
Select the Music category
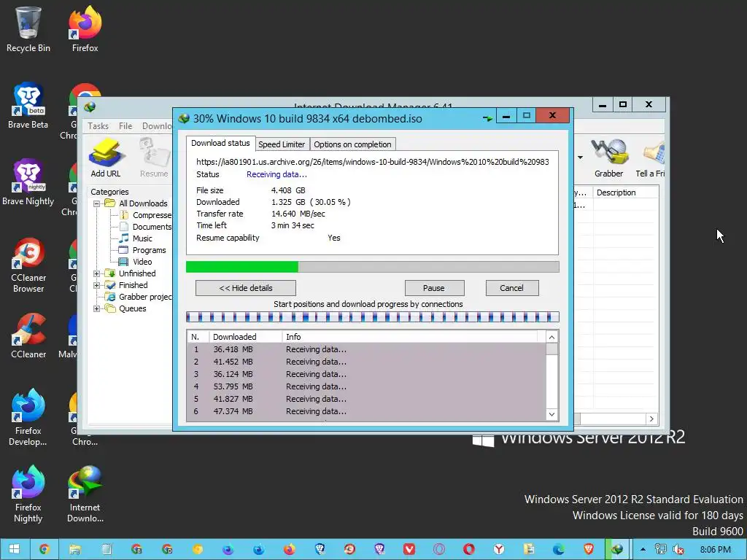point(136,238)
